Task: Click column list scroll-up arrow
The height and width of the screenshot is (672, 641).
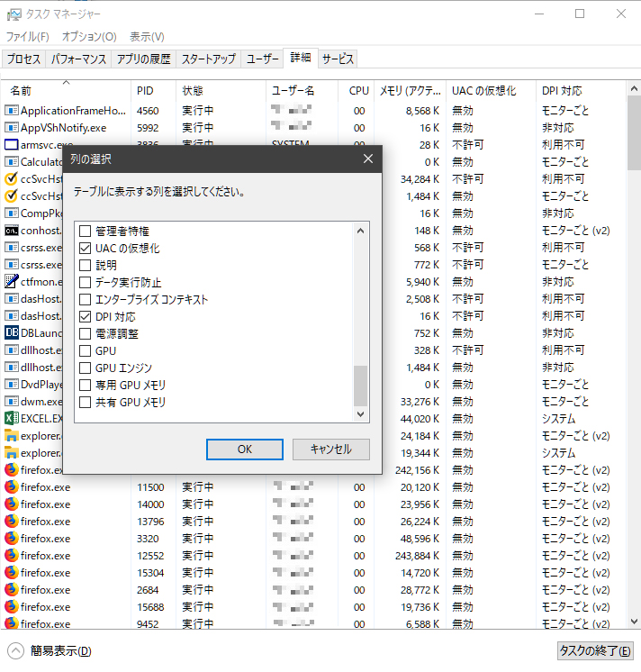Action: coord(360,231)
